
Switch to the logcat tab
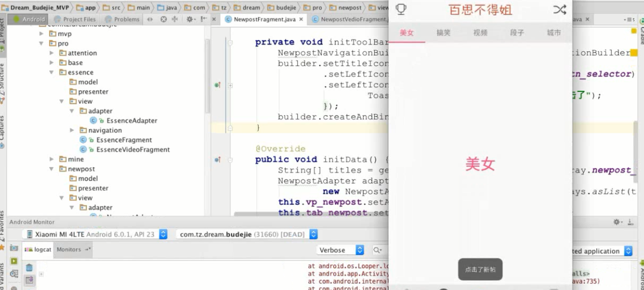[x=38, y=249]
